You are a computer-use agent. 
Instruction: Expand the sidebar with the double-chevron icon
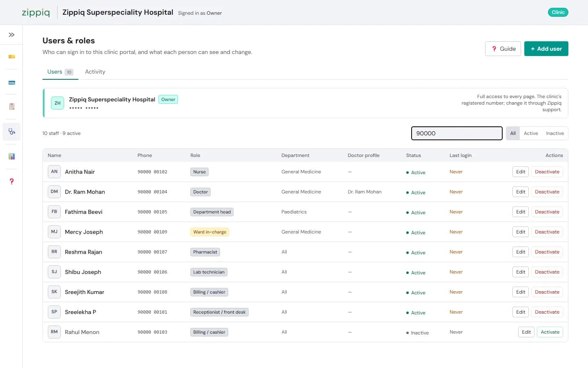(11, 35)
